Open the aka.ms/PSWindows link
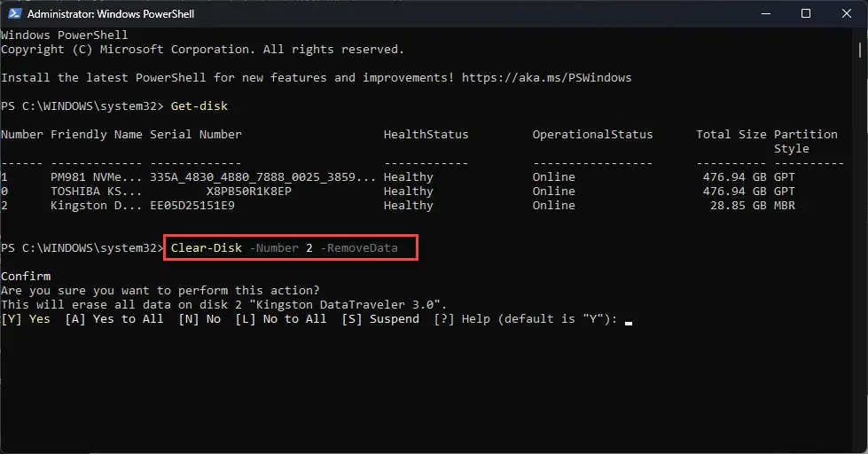 pyautogui.click(x=546, y=77)
